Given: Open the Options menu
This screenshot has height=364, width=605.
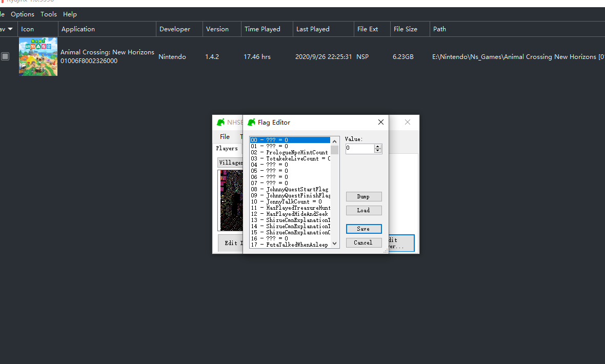Looking at the screenshot, I should tap(23, 14).
